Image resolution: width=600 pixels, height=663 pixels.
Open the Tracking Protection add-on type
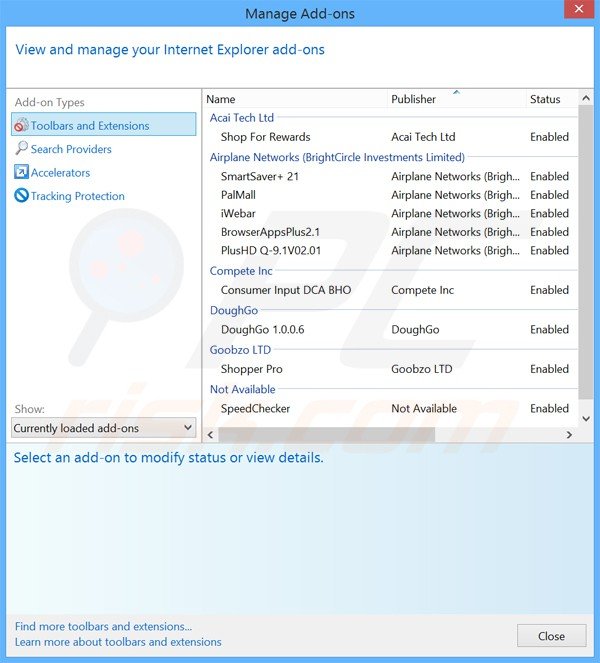pos(77,196)
